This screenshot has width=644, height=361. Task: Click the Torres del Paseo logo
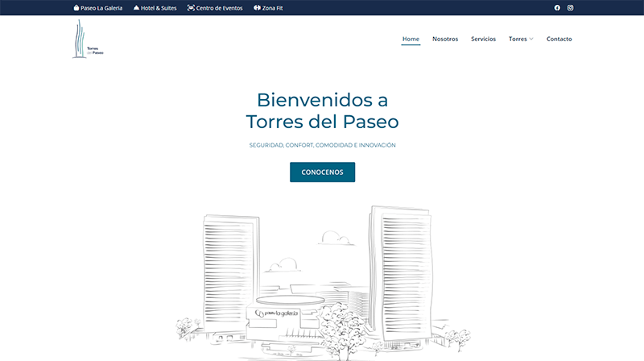tap(88, 39)
